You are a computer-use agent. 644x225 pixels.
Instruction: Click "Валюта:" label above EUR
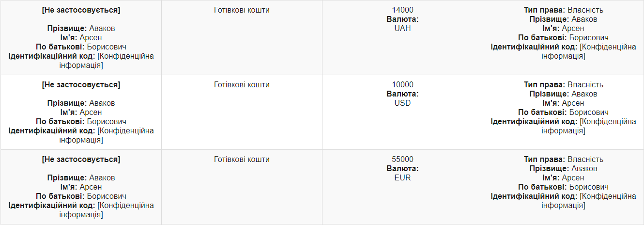[402, 168]
